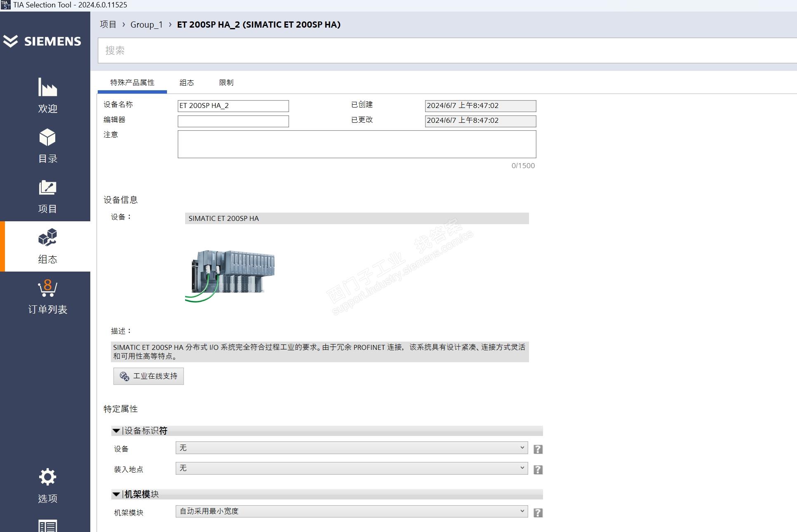Open the 欢迎 welcome factory icon

tap(47, 87)
